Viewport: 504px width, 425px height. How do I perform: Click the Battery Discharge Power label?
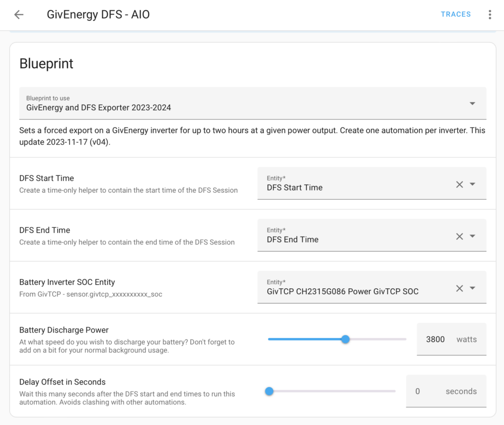[64, 330]
